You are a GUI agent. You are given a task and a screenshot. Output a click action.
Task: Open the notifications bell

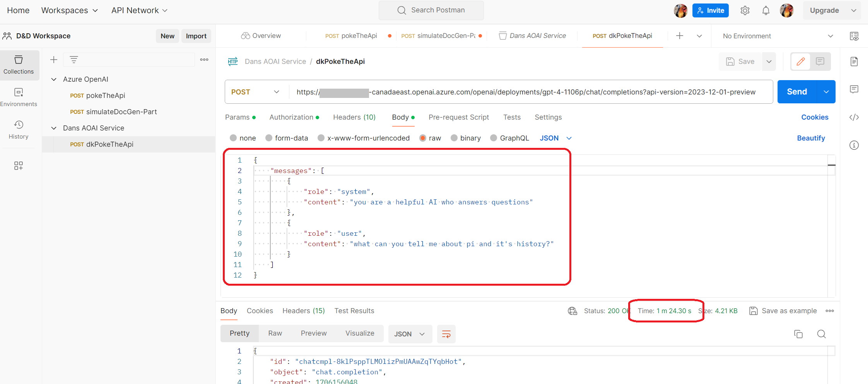(x=766, y=10)
